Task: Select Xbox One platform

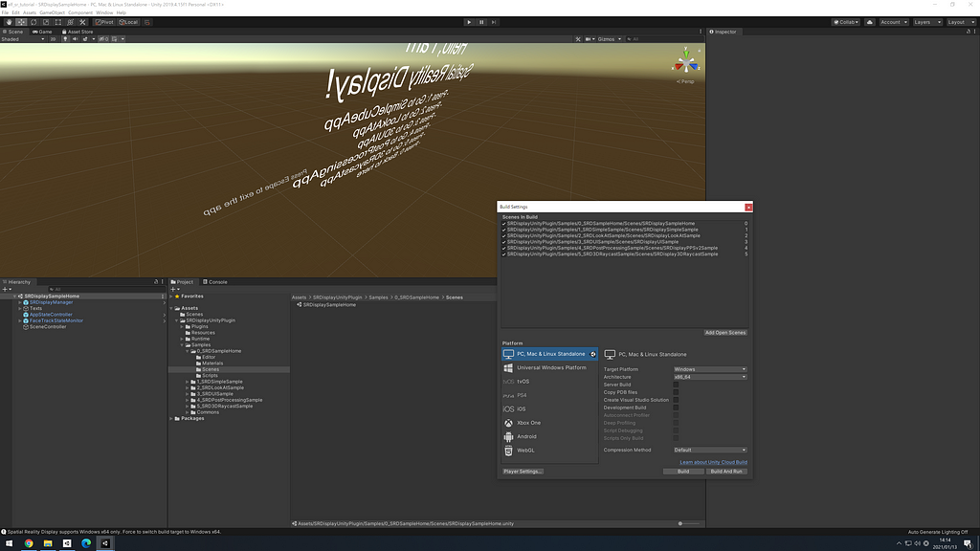Action: (x=528, y=423)
